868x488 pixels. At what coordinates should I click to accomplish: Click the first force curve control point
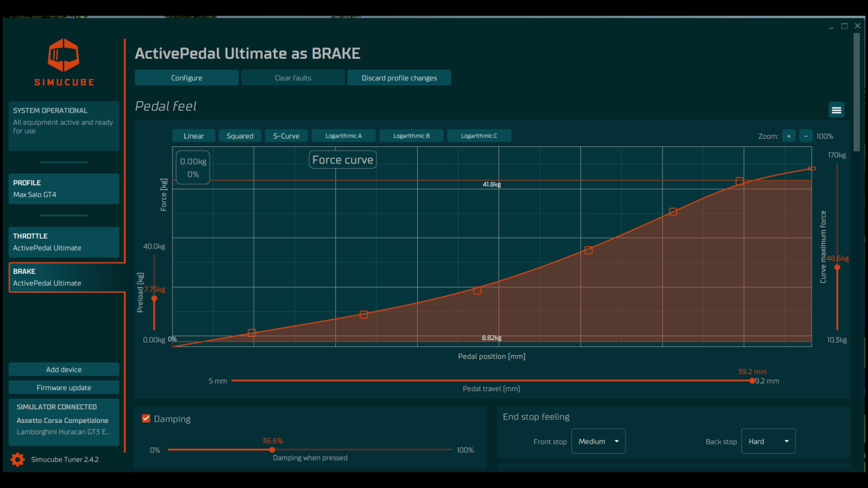252,333
